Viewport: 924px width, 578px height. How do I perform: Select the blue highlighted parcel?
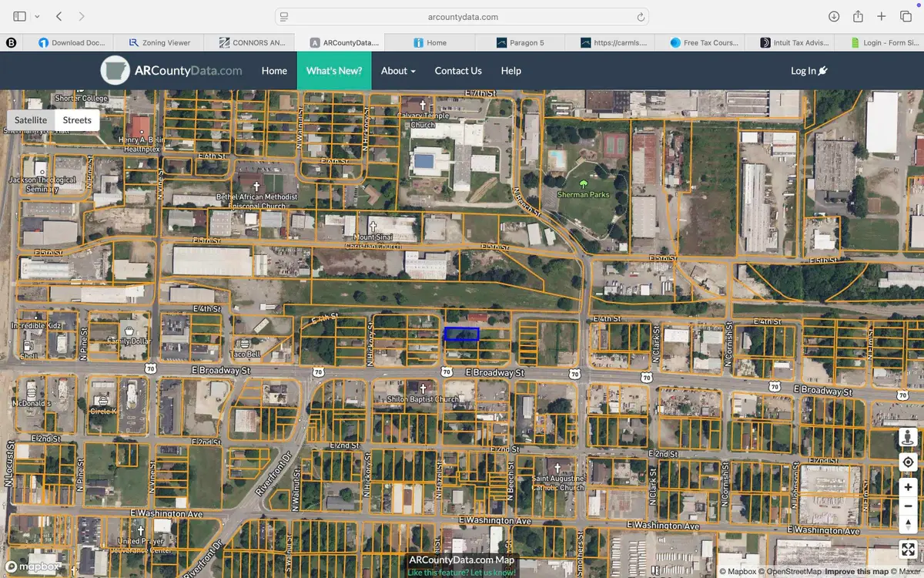point(461,334)
